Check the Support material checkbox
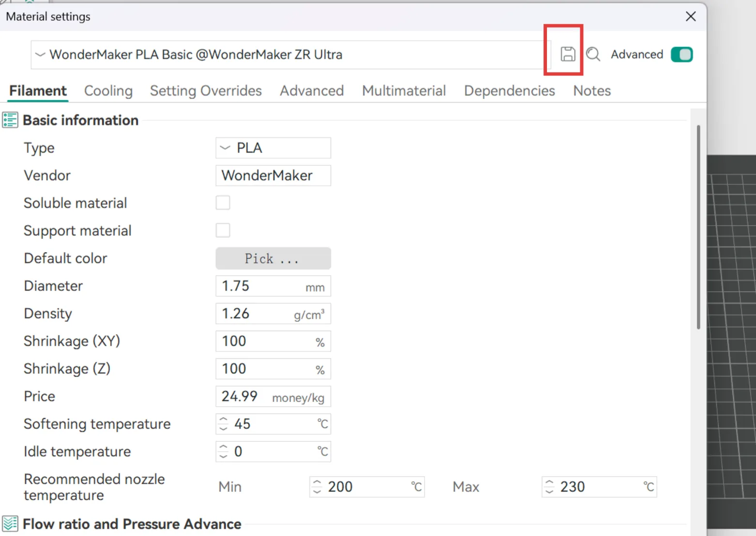 point(223,230)
